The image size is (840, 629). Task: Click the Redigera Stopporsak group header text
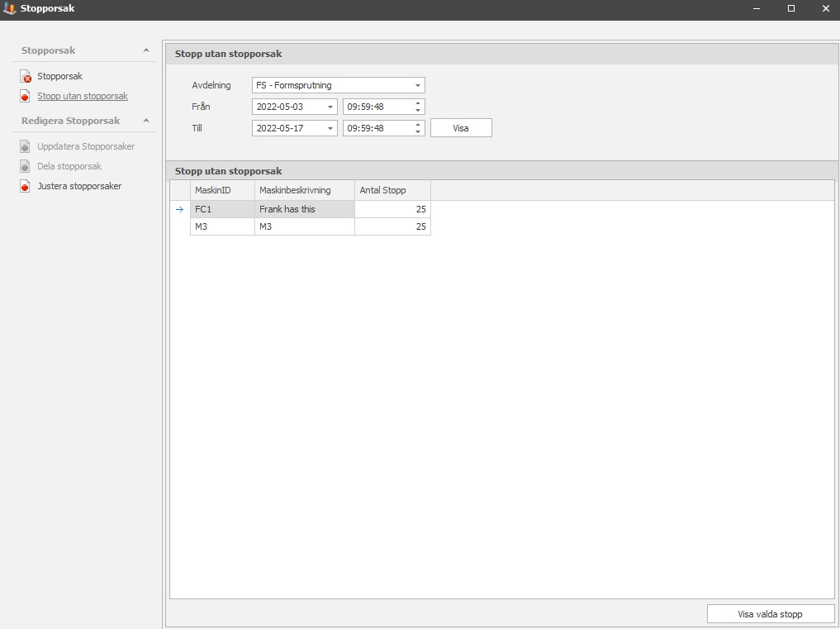tap(71, 121)
